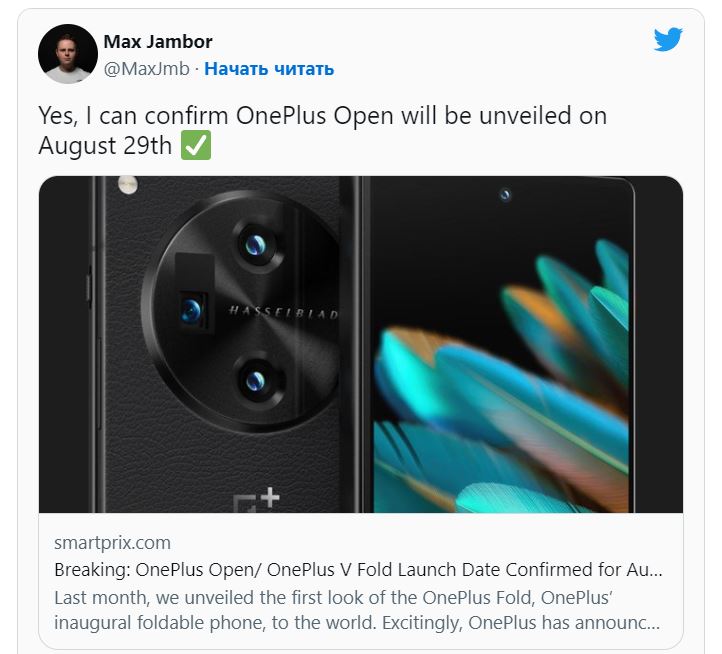Click the LED flash above the camera module
This screenshot has height=654, width=722.
[x=128, y=185]
